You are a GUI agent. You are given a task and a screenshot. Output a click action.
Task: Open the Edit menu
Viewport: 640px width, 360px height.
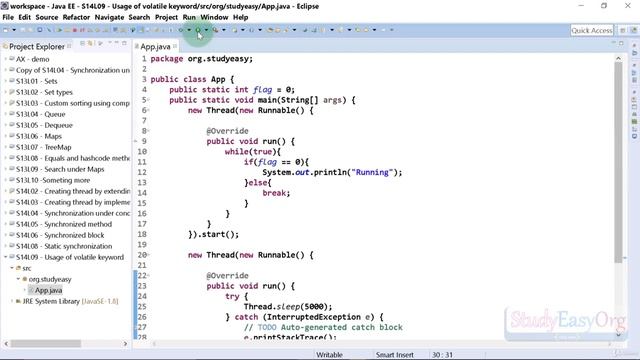[24, 17]
